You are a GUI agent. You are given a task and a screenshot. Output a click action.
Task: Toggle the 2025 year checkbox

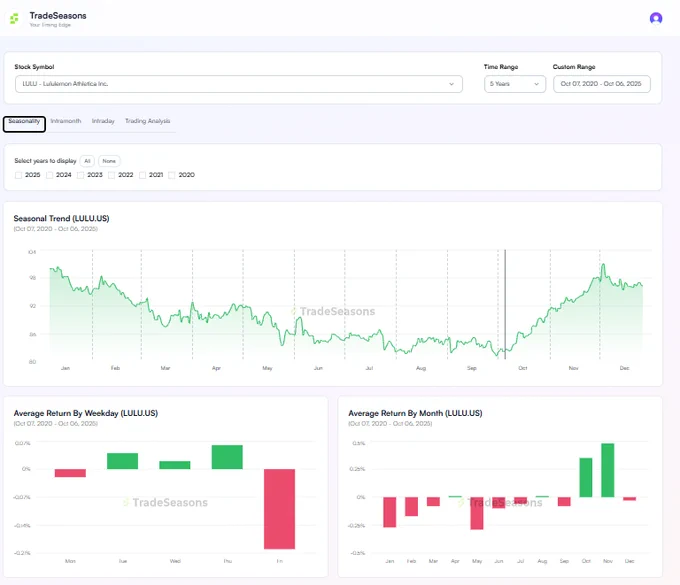[18, 175]
